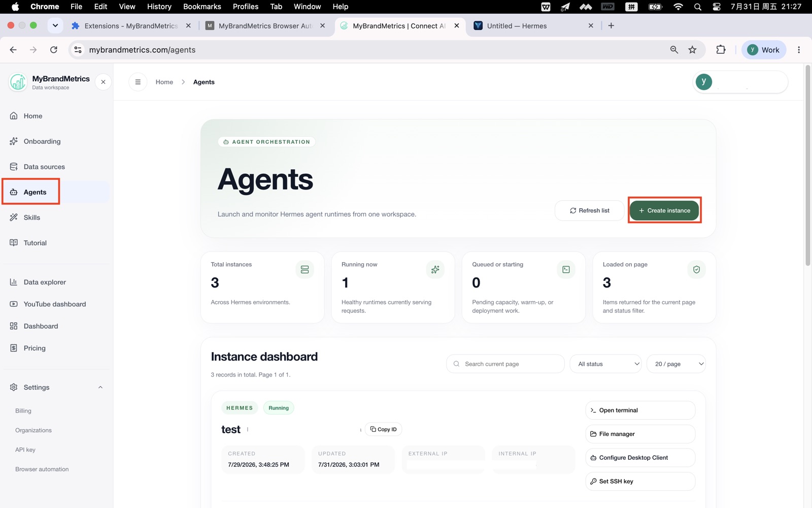Open the Dashboard sidebar item
Viewport: 812px width, 508px height.
point(41,326)
